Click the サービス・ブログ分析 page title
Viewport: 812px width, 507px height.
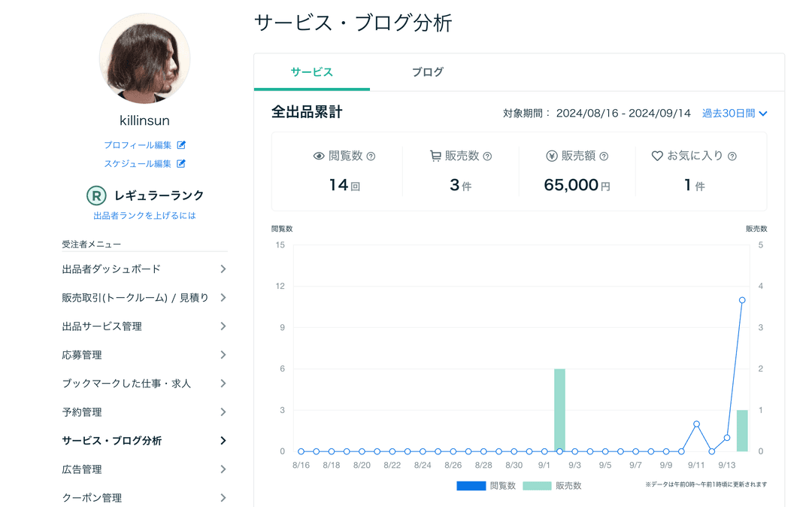(x=353, y=23)
